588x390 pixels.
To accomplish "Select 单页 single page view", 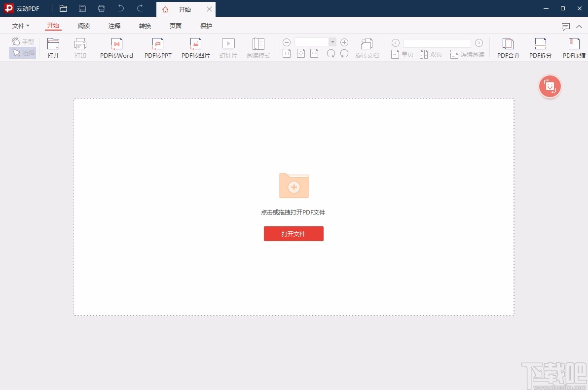I will (402, 54).
